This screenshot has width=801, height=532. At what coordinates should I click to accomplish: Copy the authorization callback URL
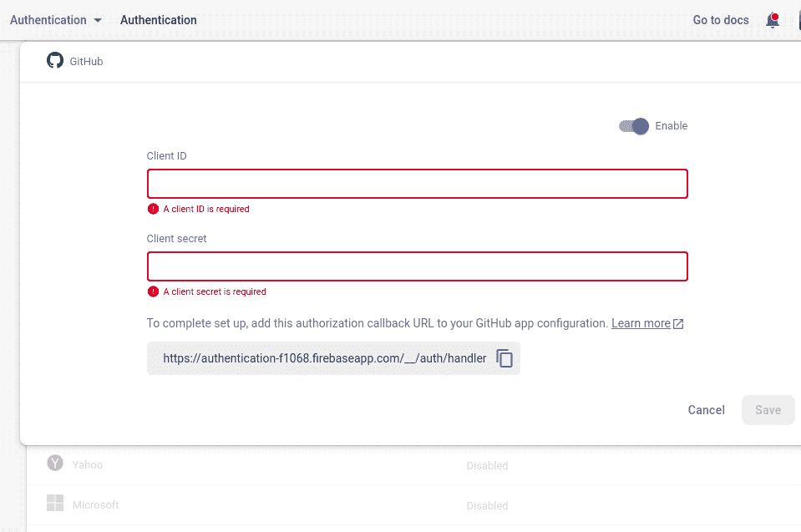point(504,358)
